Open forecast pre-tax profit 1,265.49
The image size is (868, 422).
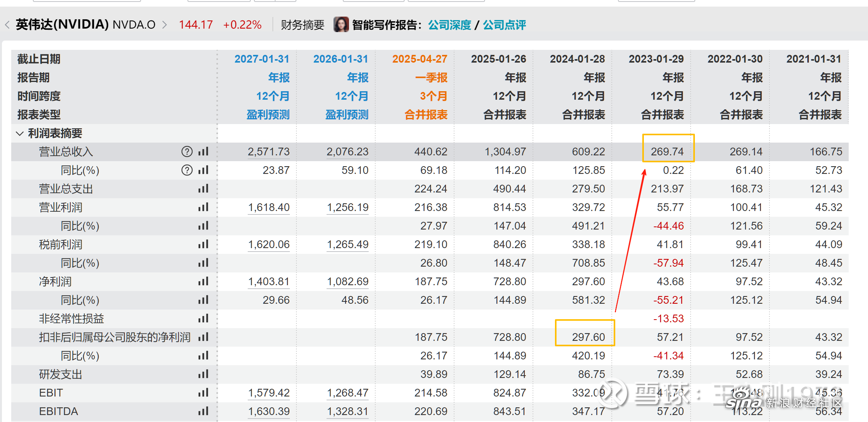coord(347,244)
